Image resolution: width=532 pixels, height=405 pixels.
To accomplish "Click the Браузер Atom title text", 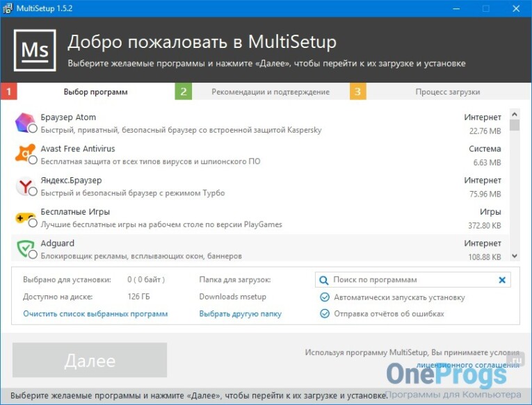I will click(x=68, y=117).
